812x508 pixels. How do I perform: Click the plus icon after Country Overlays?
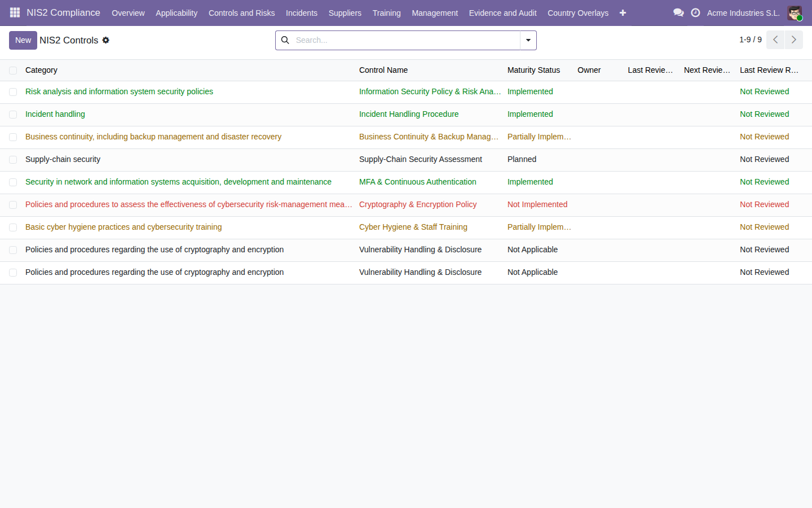(x=623, y=12)
